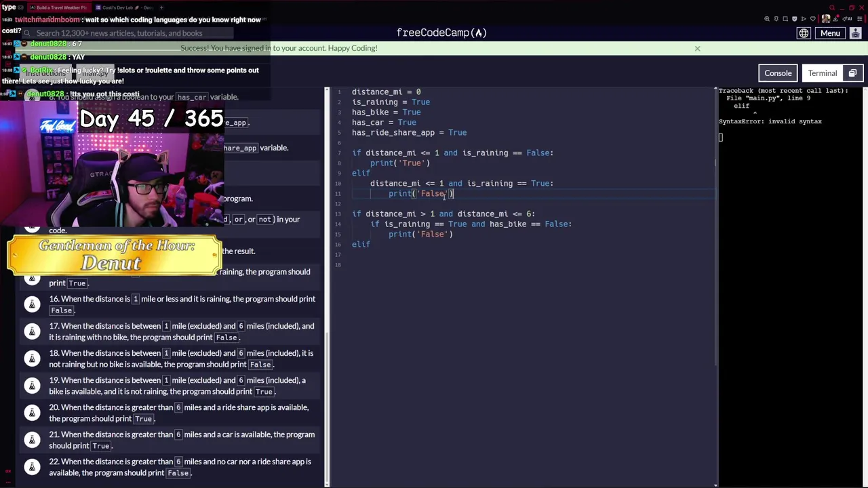Click the editor scroll down arrow

pos(716,484)
